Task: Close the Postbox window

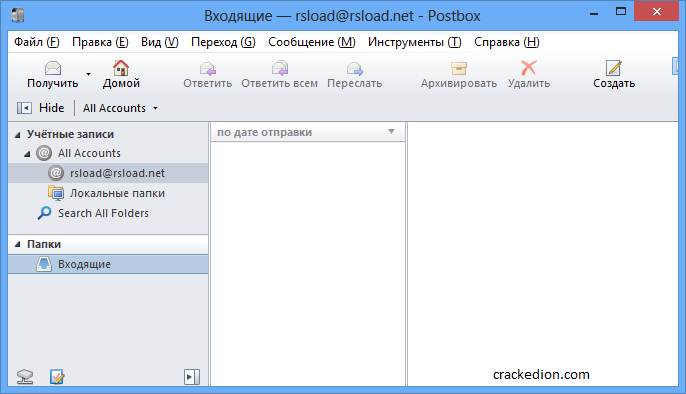Action: point(656,12)
